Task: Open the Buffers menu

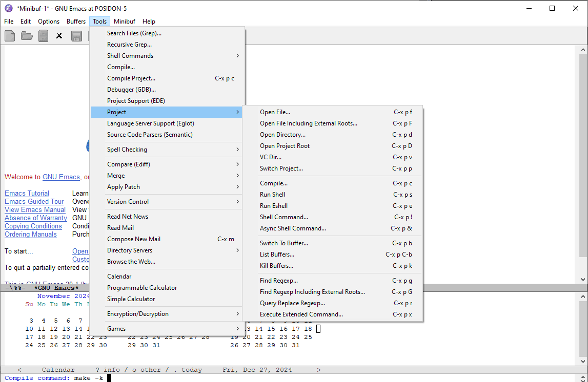Action: [76, 22]
